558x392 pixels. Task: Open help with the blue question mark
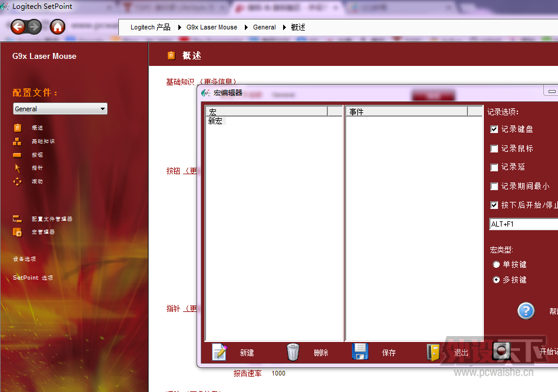[526, 311]
